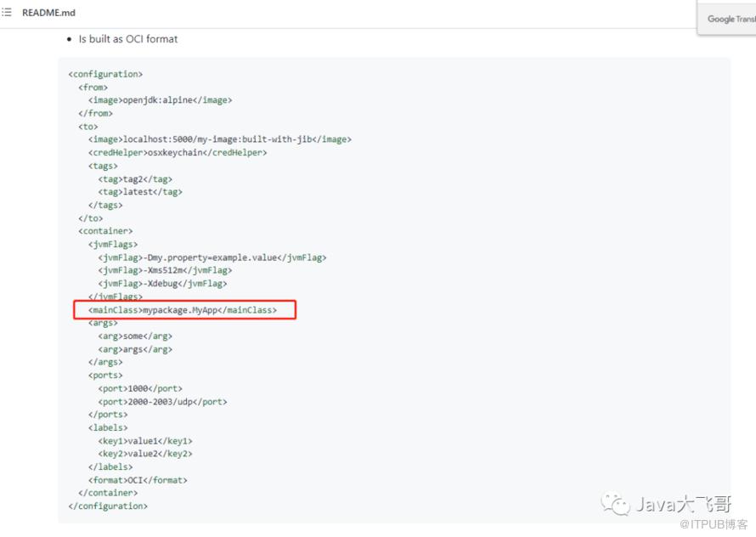Screen dimensions: 756x537
Task: Click the key1 value1 label line
Action: (144, 441)
